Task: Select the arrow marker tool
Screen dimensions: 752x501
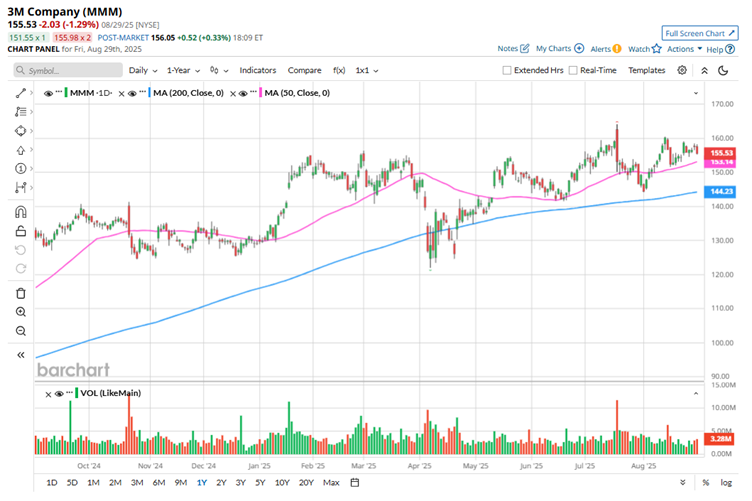Action: (x=21, y=150)
